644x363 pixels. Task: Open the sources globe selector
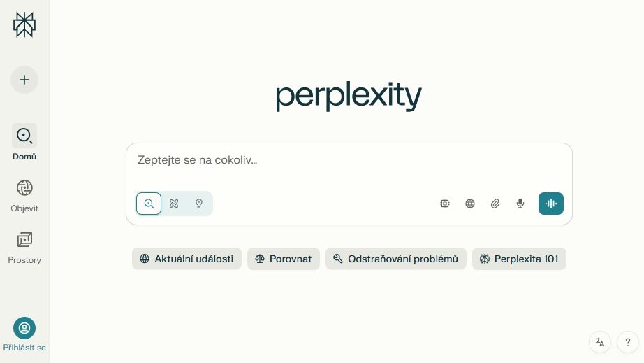pos(470,204)
